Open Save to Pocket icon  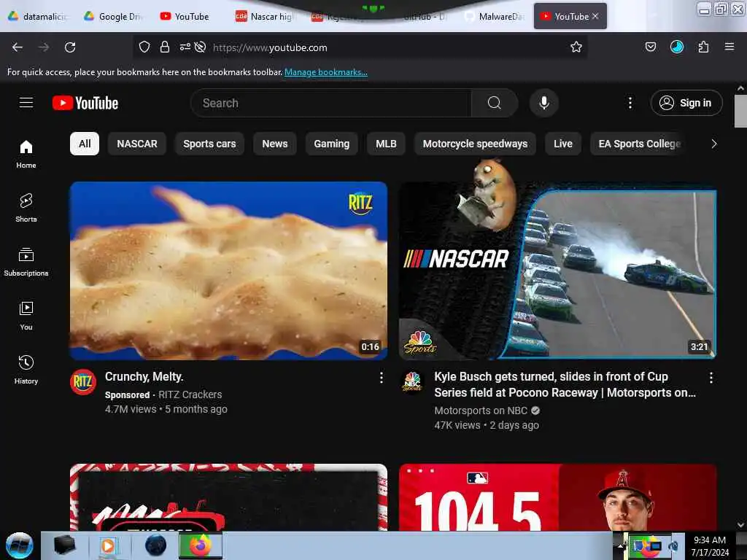click(650, 47)
